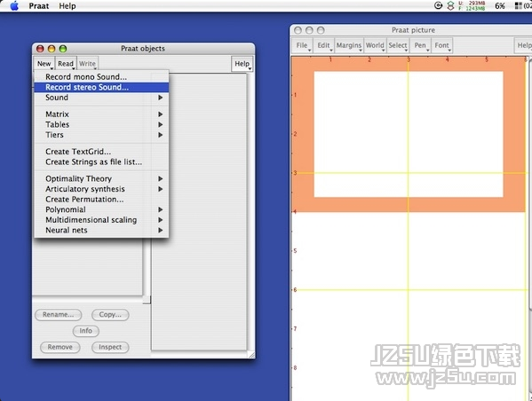Viewport: 532px width, 401px height.
Task: Open Help menu in Praat objects window
Action: click(x=242, y=64)
